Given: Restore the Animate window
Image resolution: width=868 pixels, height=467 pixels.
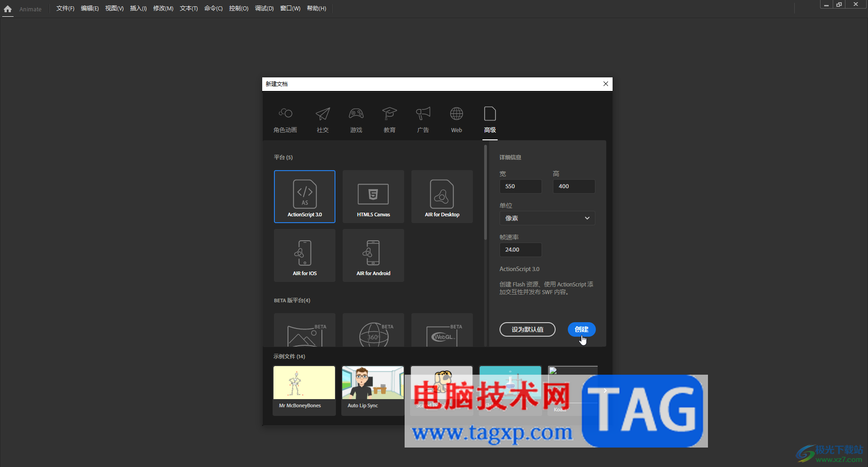Looking at the screenshot, I should 839,5.
